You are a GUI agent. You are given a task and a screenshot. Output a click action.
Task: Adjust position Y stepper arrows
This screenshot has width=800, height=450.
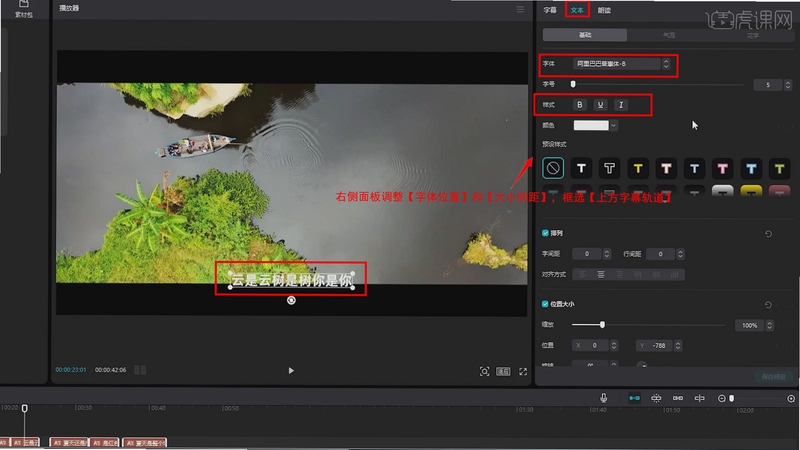(678, 345)
